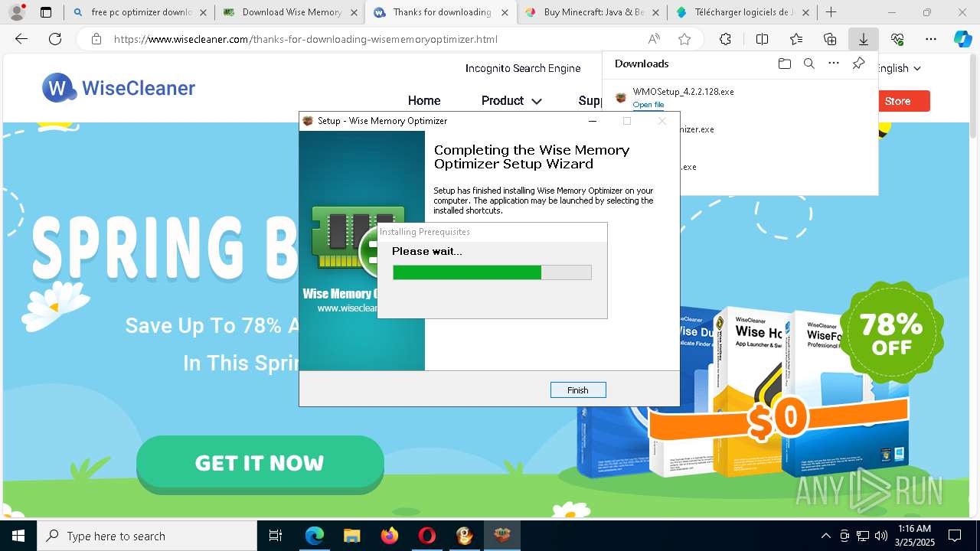Image resolution: width=980 pixels, height=551 pixels.
Task: Open more options in Downloads panel
Action: 834,64
